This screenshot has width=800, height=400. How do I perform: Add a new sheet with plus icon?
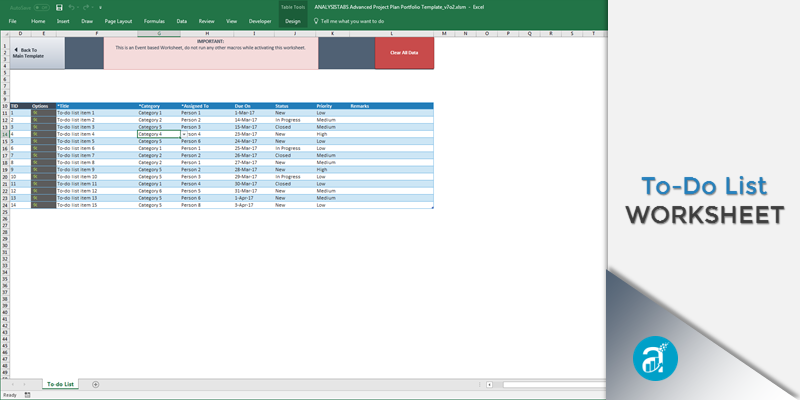(x=96, y=384)
